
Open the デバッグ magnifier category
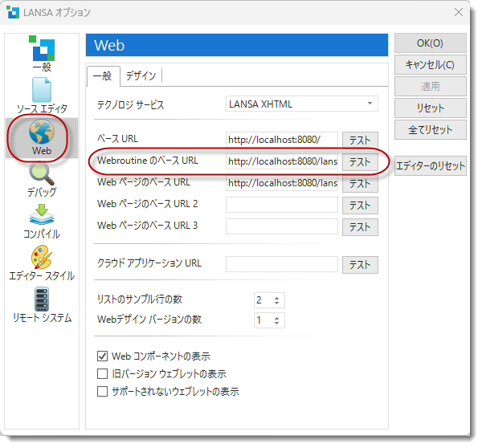[42, 180]
